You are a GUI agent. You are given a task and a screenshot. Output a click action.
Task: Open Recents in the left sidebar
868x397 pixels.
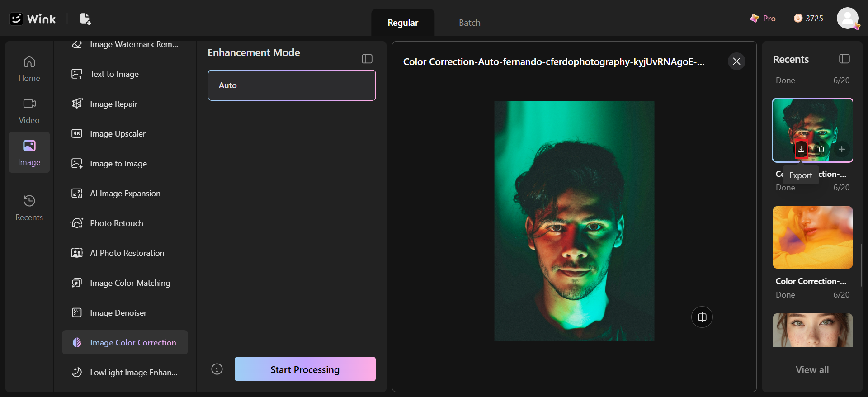click(x=29, y=208)
